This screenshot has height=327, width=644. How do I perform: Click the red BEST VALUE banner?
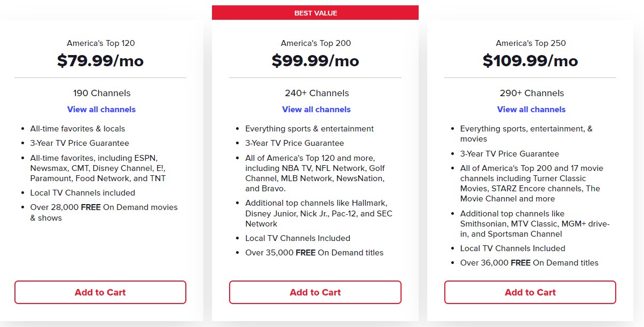pos(315,13)
